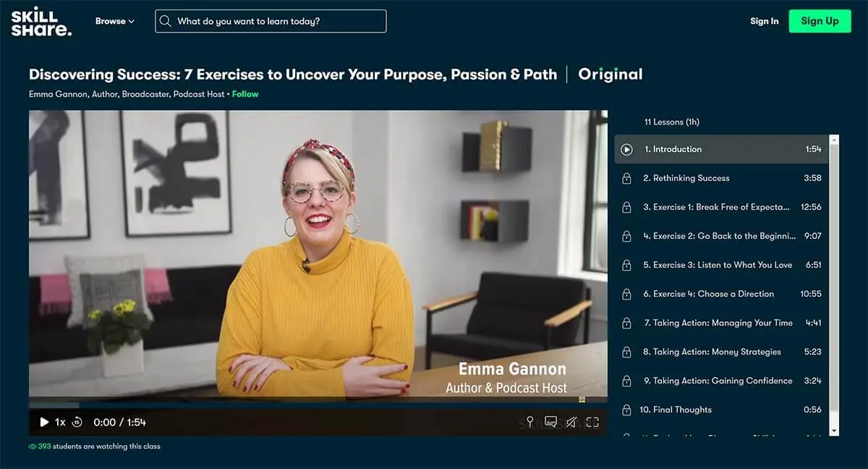The width and height of the screenshot is (868, 469).
Task: Enter fullscreen with the fullscreen icon
Action: click(592, 422)
